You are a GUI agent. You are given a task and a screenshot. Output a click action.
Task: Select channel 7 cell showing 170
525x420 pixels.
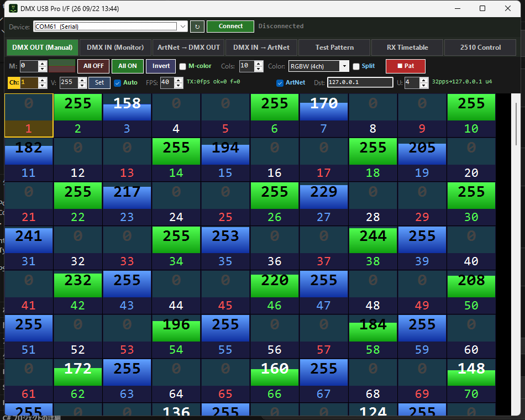(x=324, y=116)
